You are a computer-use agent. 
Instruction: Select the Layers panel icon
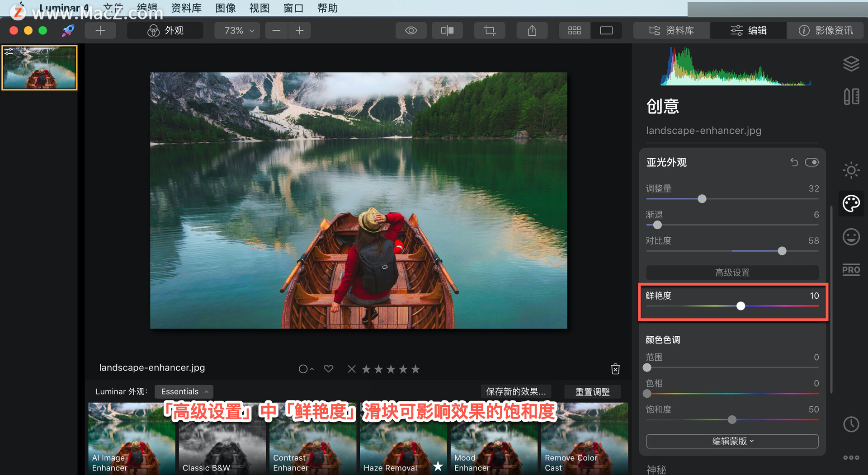[x=851, y=63]
